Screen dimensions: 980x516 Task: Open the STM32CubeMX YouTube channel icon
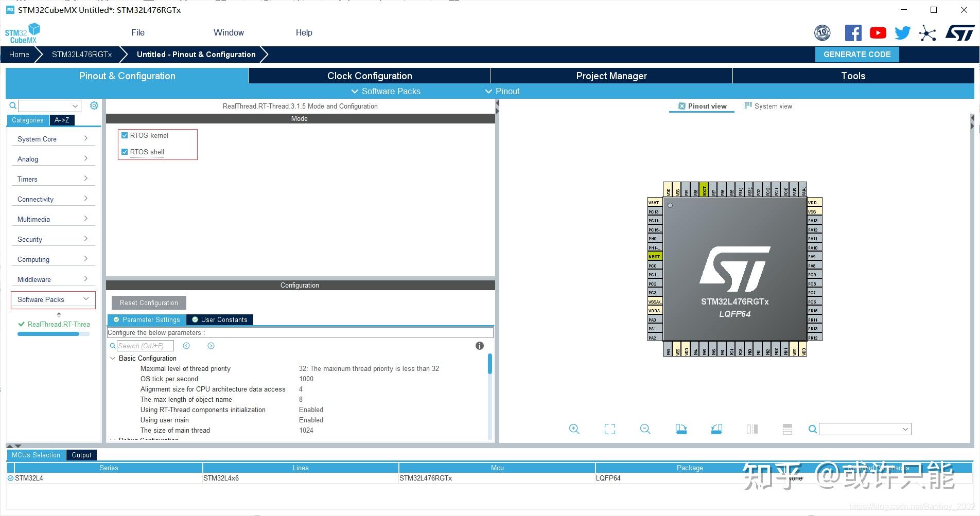pyautogui.click(x=878, y=32)
